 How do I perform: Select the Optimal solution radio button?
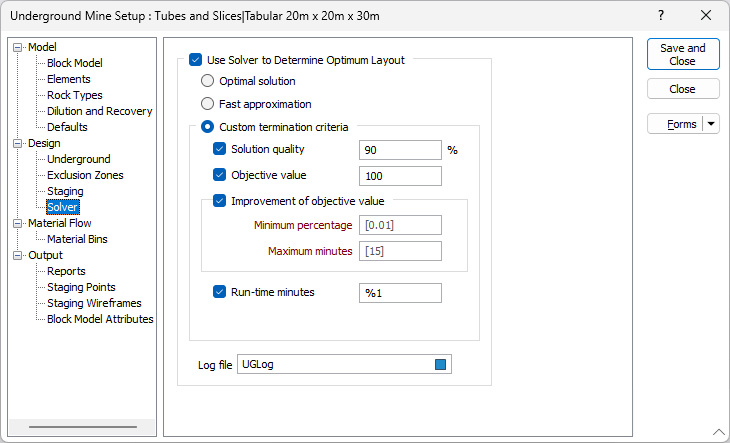tap(208, 81)
